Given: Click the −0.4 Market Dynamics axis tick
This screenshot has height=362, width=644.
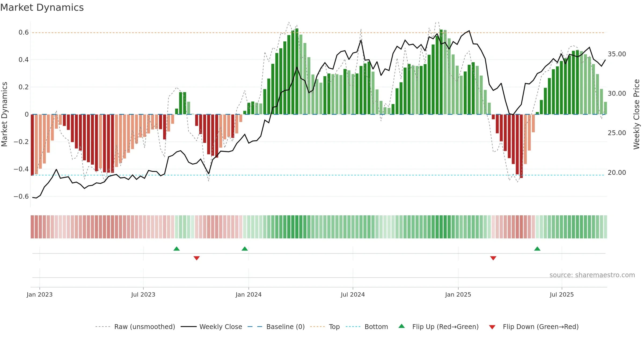Looking at the screenshot, I should pos(21,169).
